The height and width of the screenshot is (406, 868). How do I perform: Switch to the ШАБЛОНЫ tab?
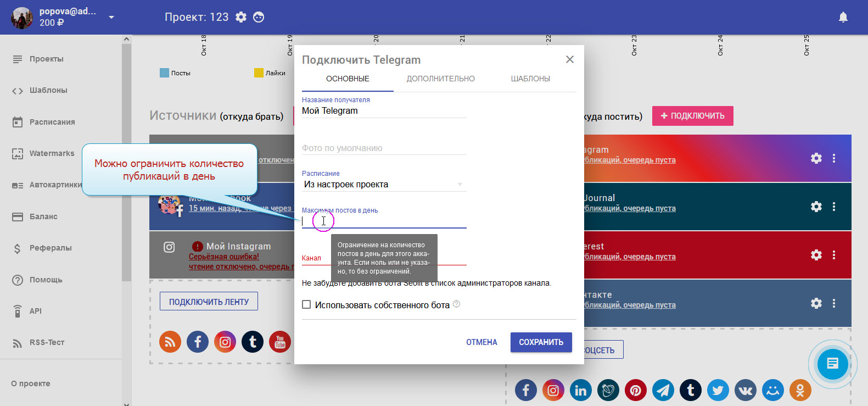coord(530,79)
